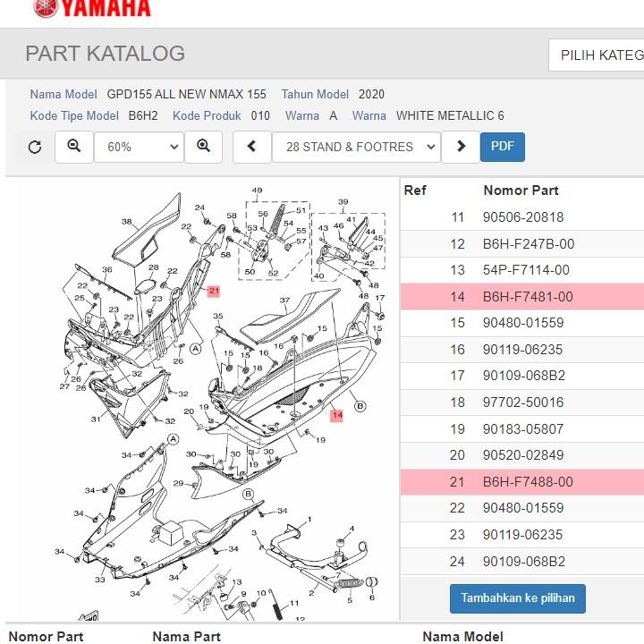
Task: Click the Nomor Part column header in list
Action: (521, 190)
